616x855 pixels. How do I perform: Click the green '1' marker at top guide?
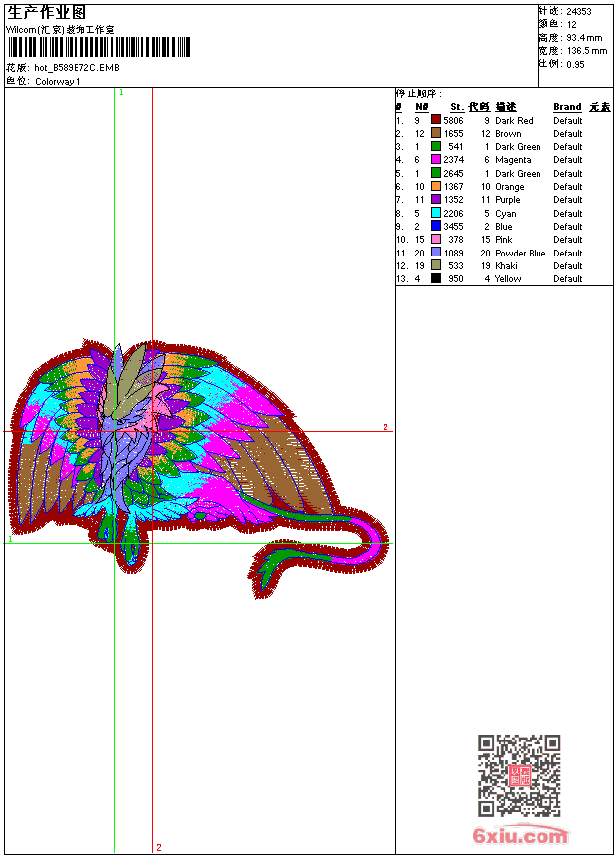(121, 92)
